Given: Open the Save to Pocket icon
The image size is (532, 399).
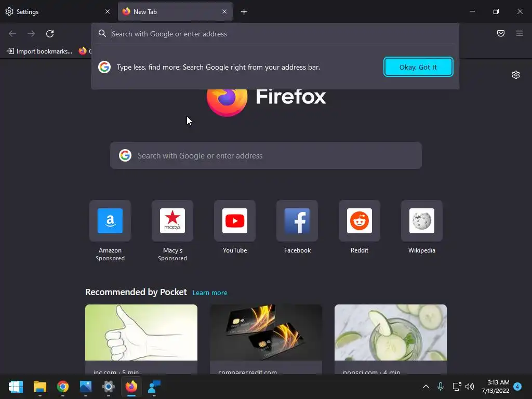Looking at the screenshot, I should (501, 33).
